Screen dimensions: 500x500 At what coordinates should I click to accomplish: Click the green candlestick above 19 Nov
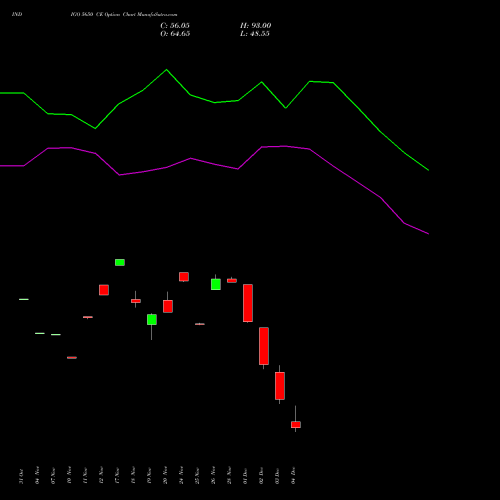tap(152, 319)
